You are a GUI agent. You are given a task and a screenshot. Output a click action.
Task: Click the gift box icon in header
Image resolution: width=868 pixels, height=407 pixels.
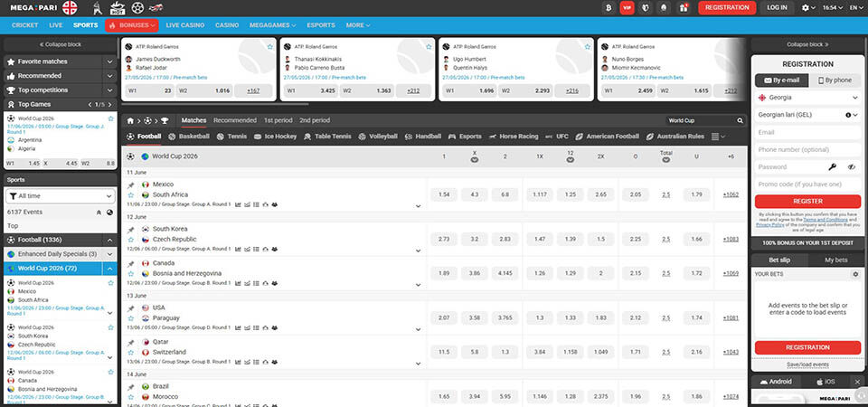click(x=684, y=8)
